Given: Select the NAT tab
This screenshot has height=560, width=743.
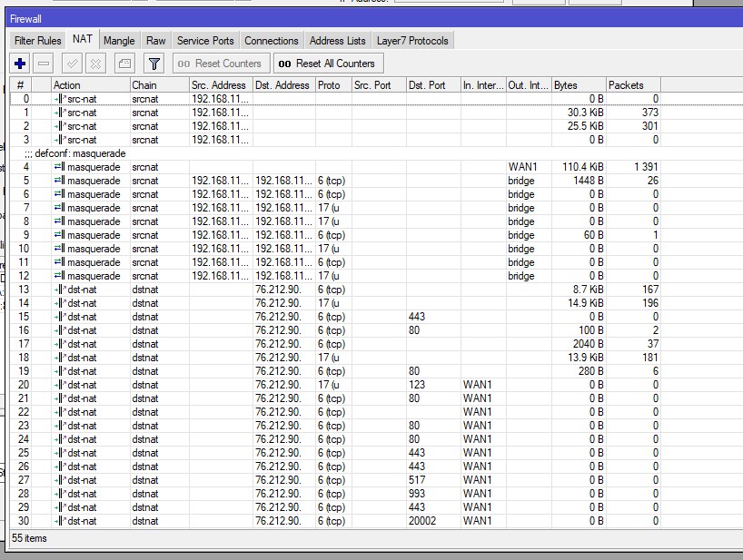Looking at the screenshot, I should (x=83, y=39).
